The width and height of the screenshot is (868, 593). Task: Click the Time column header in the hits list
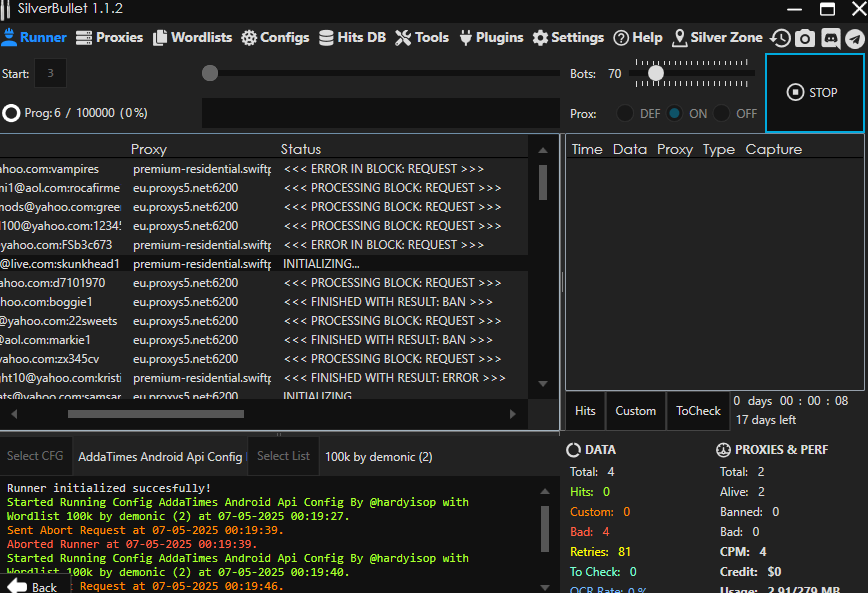pyautogui.click(x=587, y=149)
